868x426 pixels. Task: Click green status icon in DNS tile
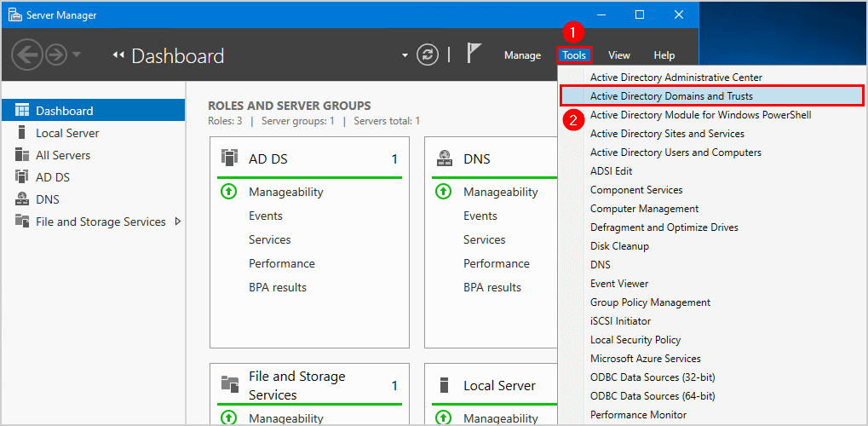pyautogui.click(x=443, y=193)
